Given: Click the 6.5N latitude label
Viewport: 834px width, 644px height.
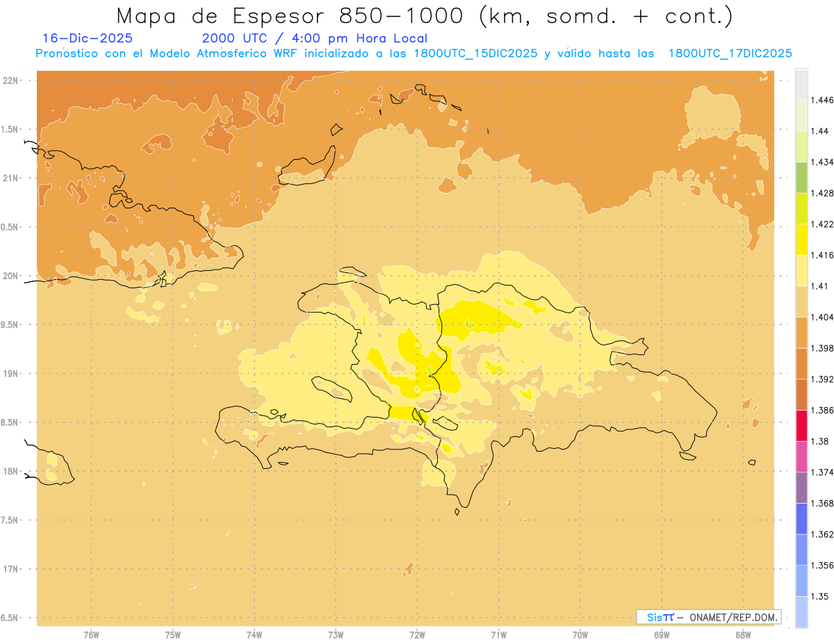Looking at the screenshot, I should pyautogui.click(x=10, y=618).
